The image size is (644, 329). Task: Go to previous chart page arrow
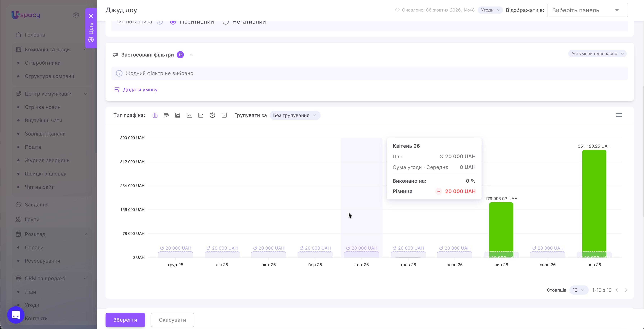tap(617, 290)
